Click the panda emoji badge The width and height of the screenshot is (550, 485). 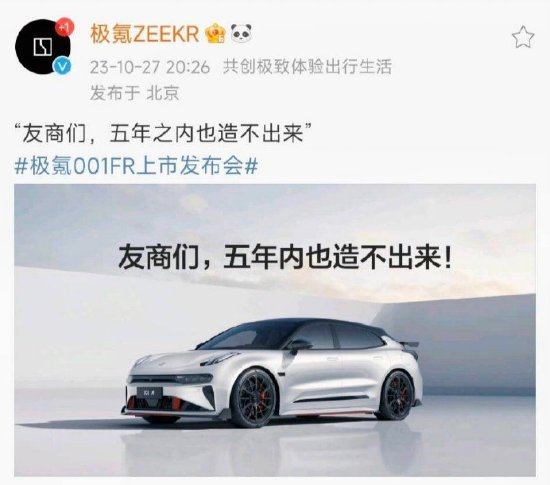[241, 34]
